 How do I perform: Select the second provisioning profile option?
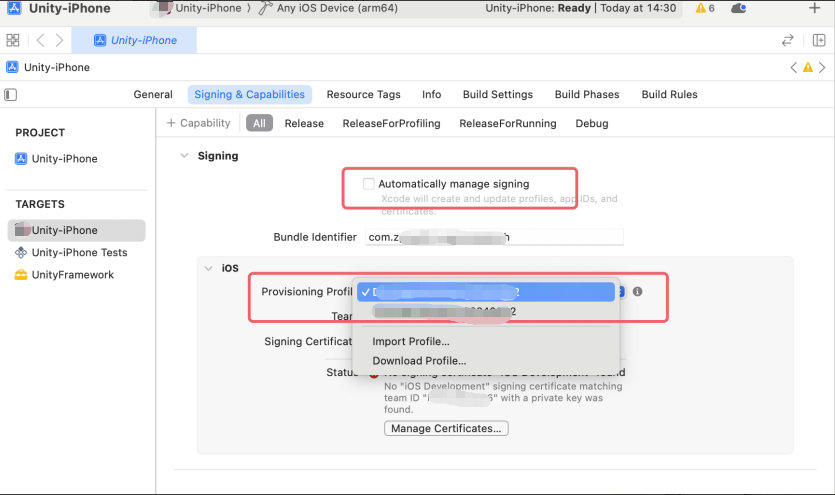[486, 311]
